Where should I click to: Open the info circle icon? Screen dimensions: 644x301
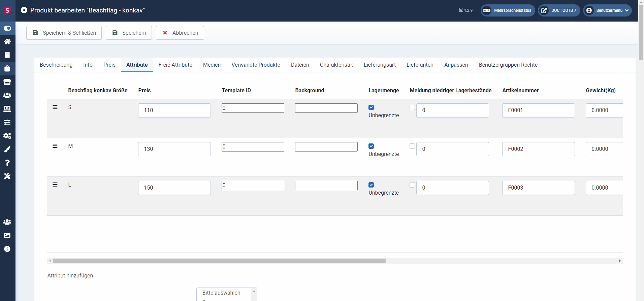click(x=7, y=249)
